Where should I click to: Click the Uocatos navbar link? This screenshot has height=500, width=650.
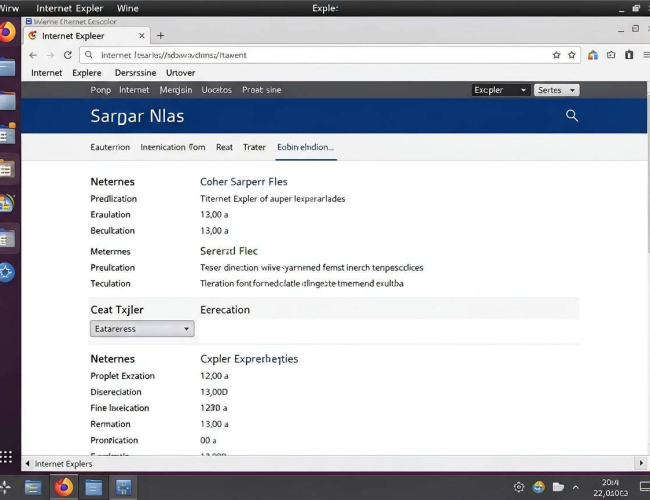click(216, 90)
